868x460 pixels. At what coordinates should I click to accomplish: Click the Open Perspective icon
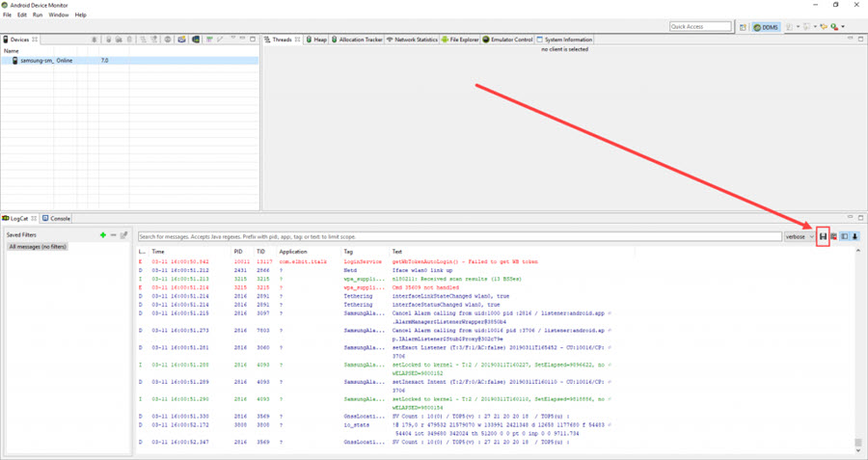pyautogui.click(x=743, y=27)
